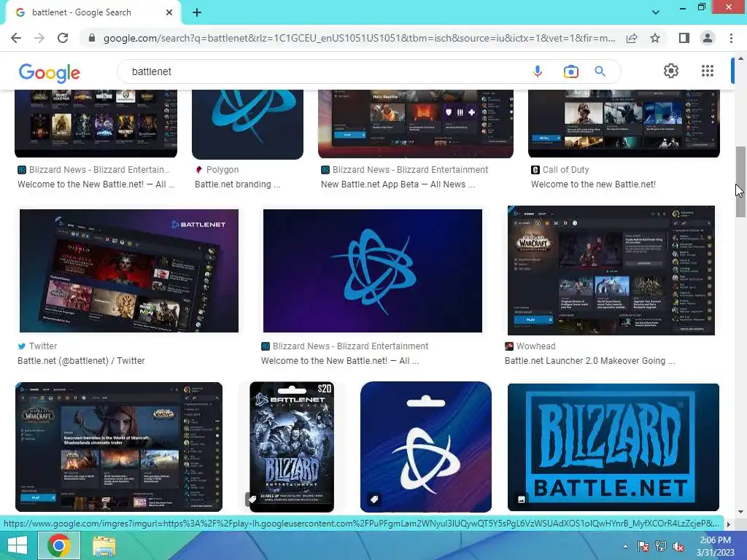
Task: Click Battle.net Launcher 2.0 Makeover Going link
Action: coord(589,360)
